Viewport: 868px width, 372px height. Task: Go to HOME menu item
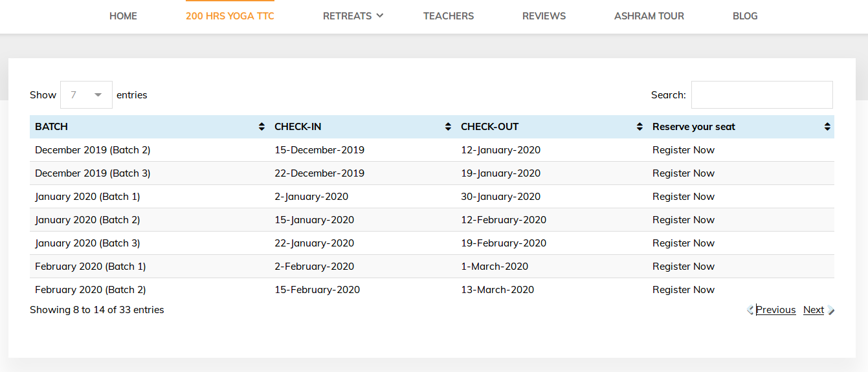(x=123, y=16)
